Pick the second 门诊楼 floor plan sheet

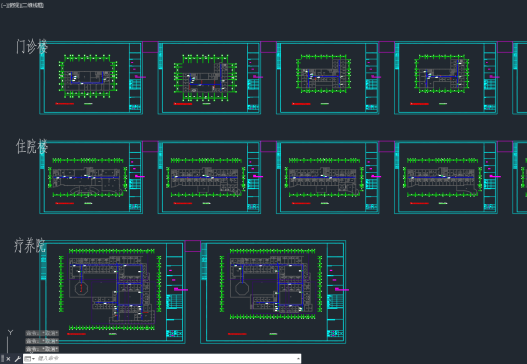coord(209,78)
